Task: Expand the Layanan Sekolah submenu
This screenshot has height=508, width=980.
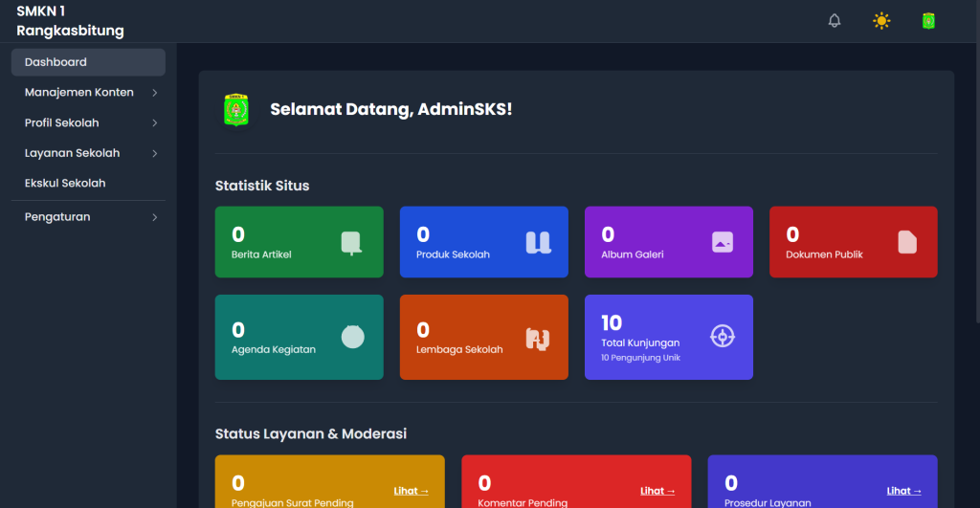Action: point(88,153)
